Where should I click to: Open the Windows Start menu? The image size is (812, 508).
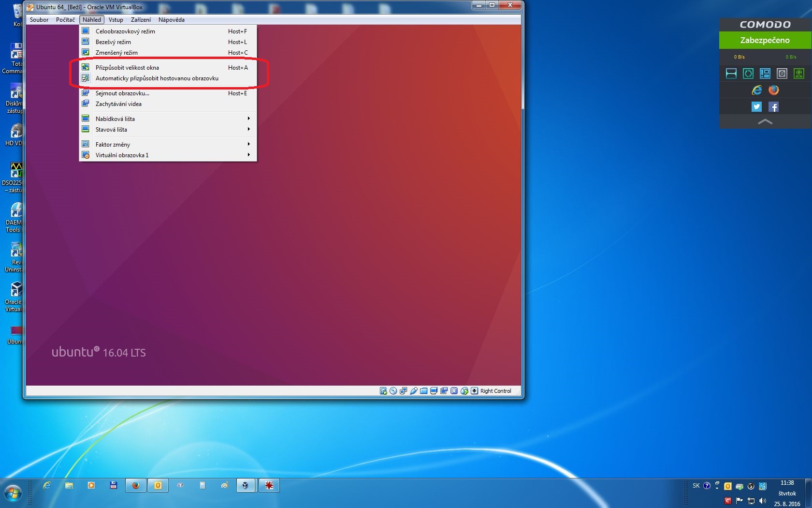(x=13, y=494)
